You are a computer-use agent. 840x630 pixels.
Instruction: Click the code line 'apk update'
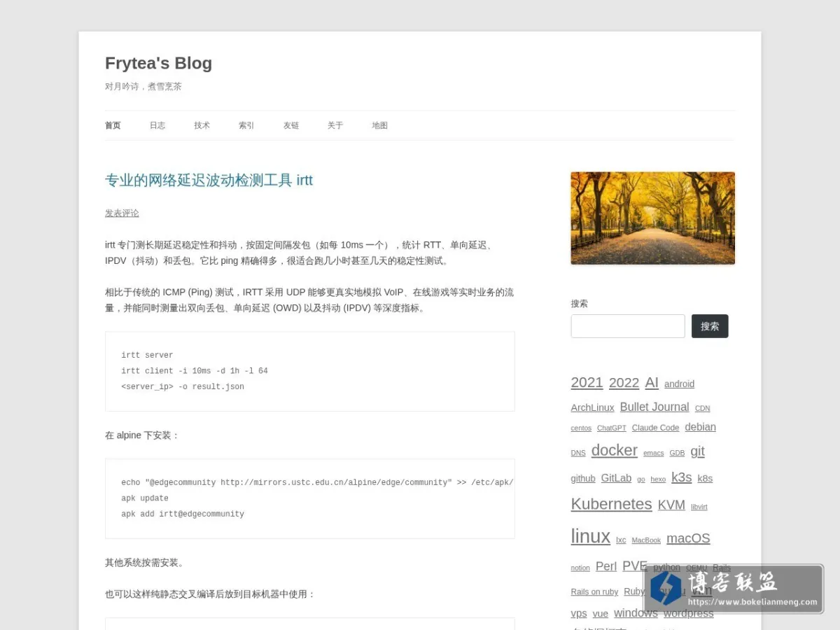pos(145,498)
